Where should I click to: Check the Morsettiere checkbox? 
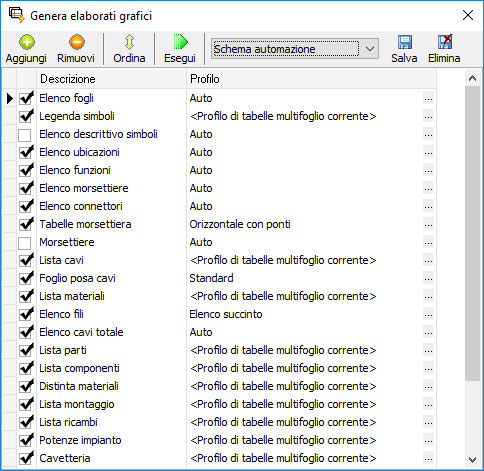25,243
